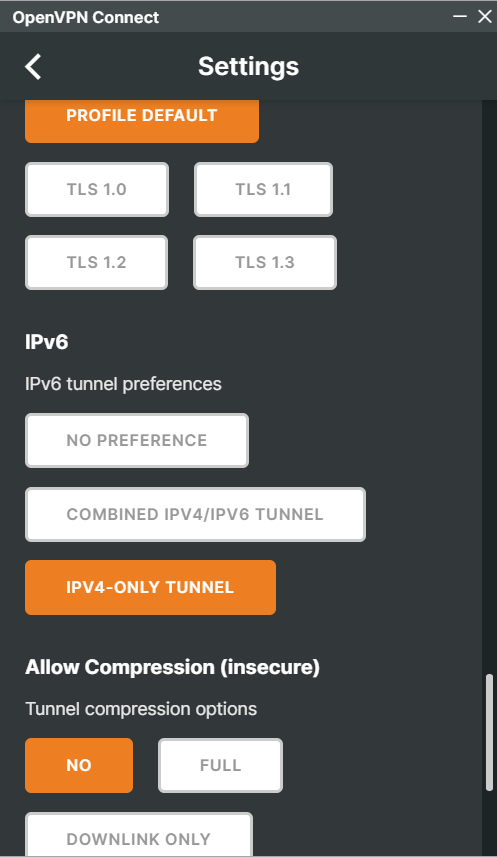Click the settings scrollbar thumb
The image size is (497, 857).
coord(489,732)
